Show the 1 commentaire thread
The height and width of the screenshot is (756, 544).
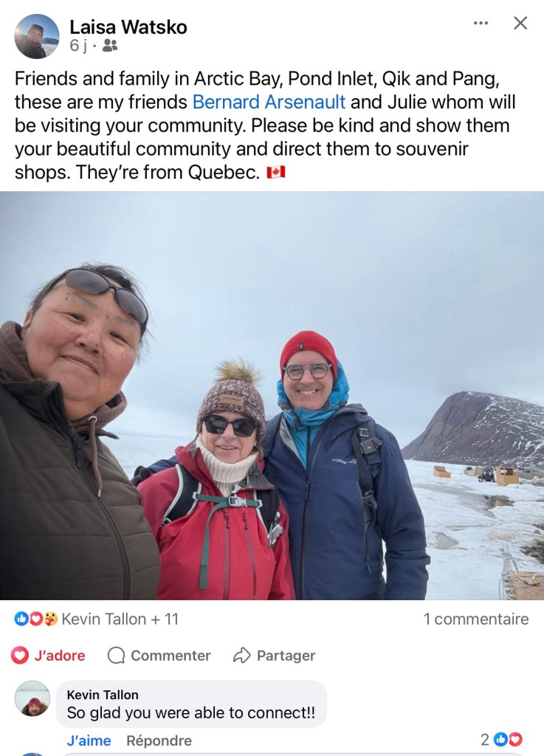click(x=475, y=619)
